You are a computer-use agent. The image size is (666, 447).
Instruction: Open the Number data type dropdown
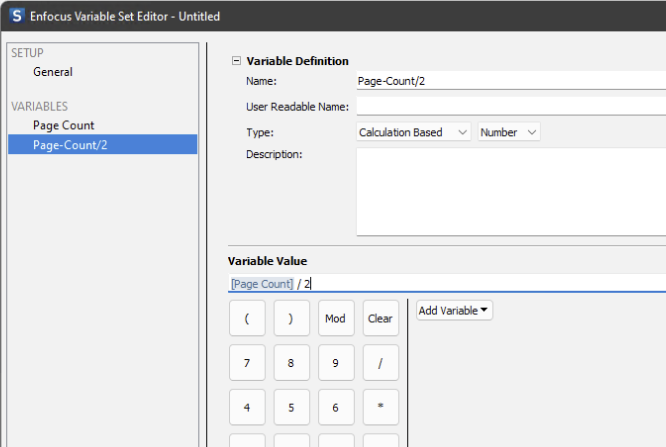pyautogui.click(x=508, y=132)
